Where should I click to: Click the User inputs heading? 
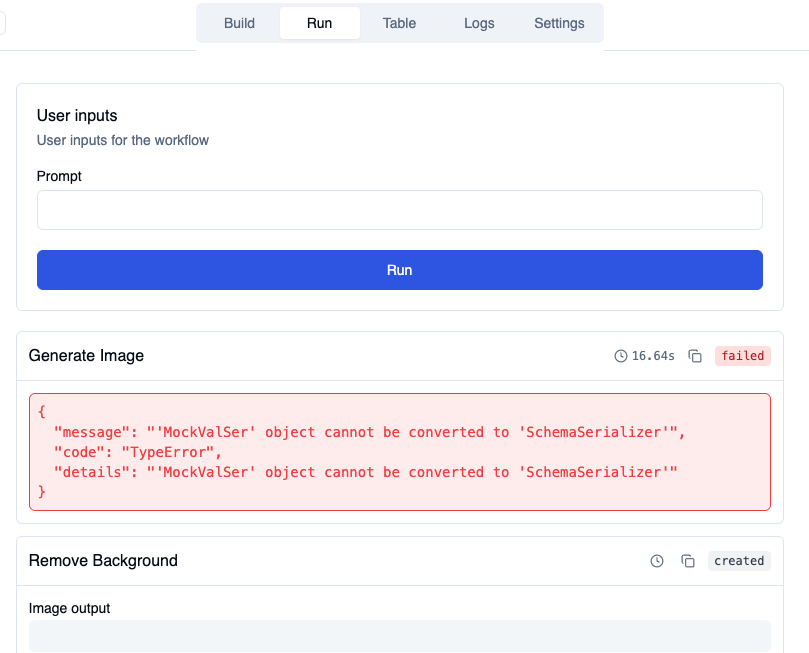click(x=77, y=116)
